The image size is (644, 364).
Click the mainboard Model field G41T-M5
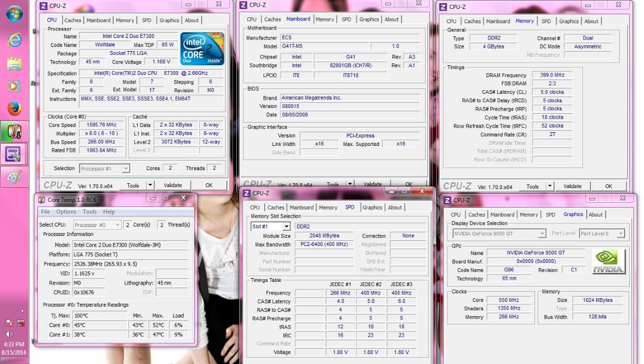point(324,46)
